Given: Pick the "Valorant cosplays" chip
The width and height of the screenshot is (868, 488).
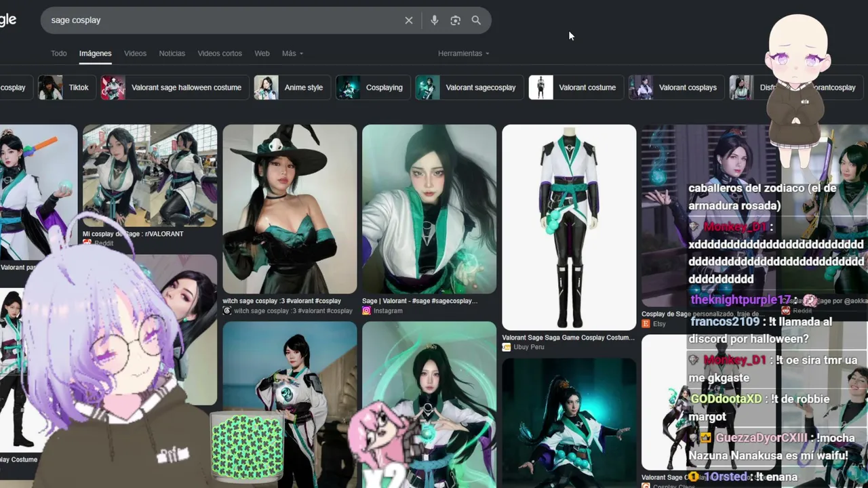Looking at the screenshot, I should pyautogui.click(x=675, y=87).
